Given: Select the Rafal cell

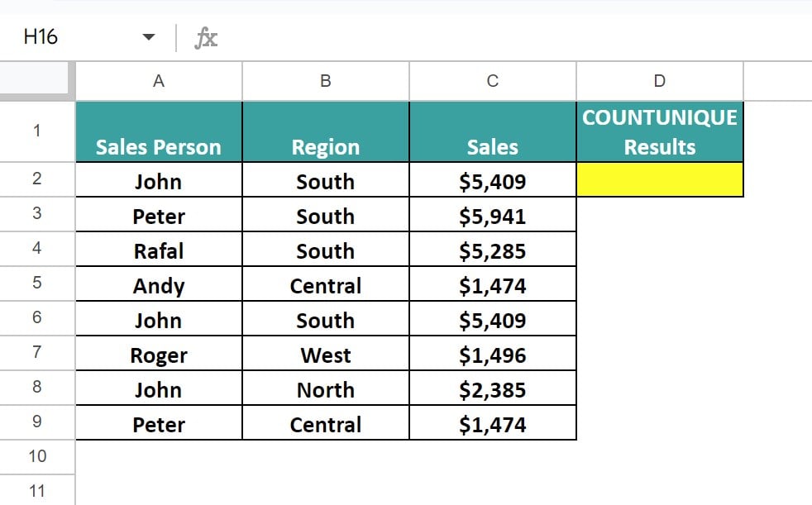Looking at the screenshot, I should [159, 249].
